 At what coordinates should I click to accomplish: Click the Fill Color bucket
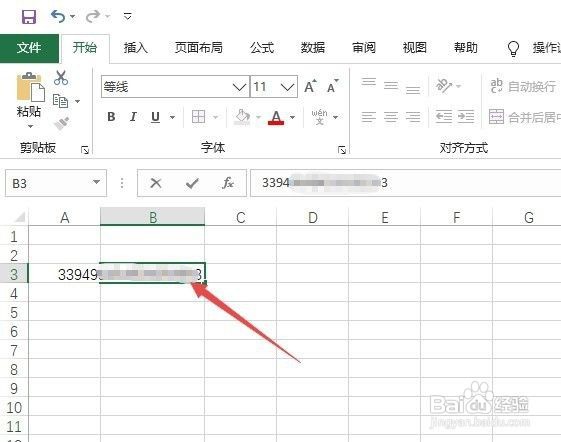pos(242,117)
